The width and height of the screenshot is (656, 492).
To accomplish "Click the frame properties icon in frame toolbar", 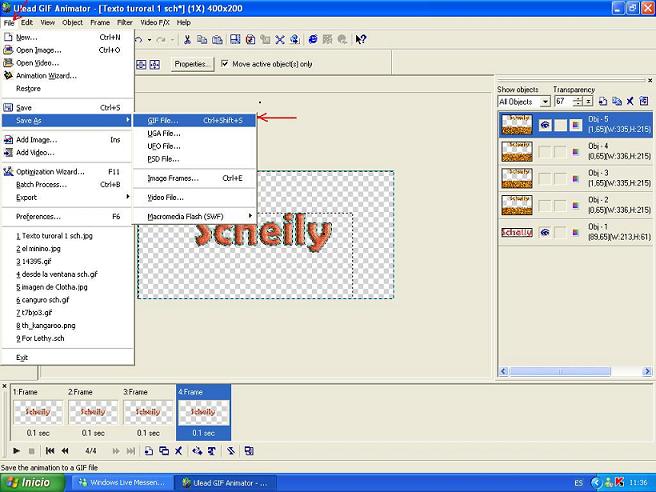I will coord(249,451).
